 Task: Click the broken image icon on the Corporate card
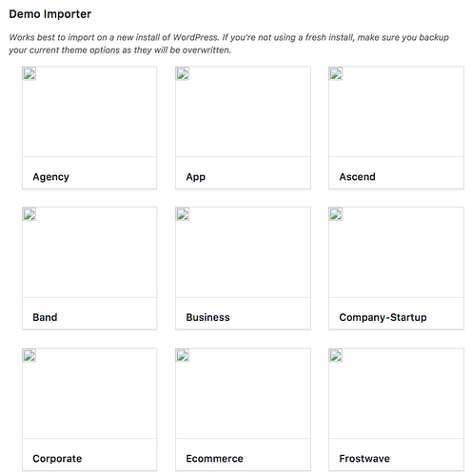click(x=29, y=355)
